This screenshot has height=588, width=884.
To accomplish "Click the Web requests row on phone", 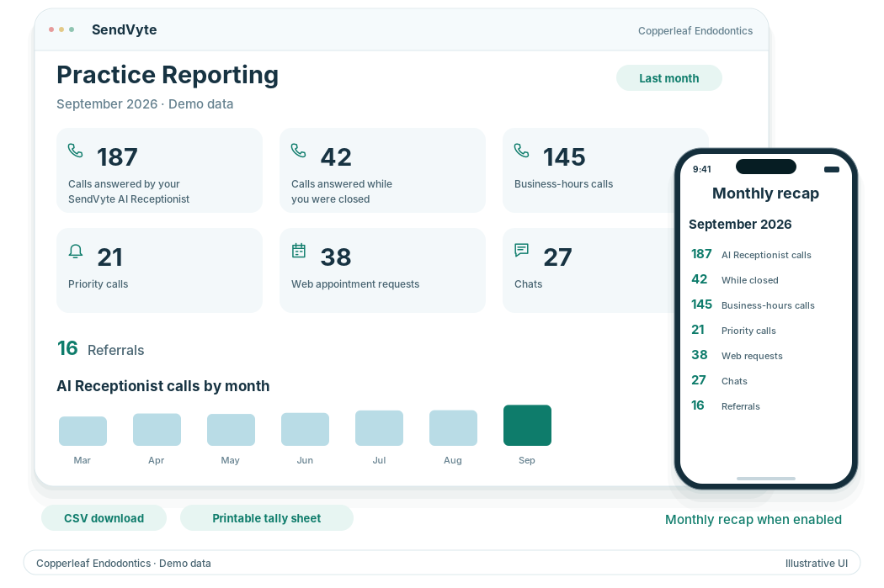I will pyautogui.click(x=738, y=356).
